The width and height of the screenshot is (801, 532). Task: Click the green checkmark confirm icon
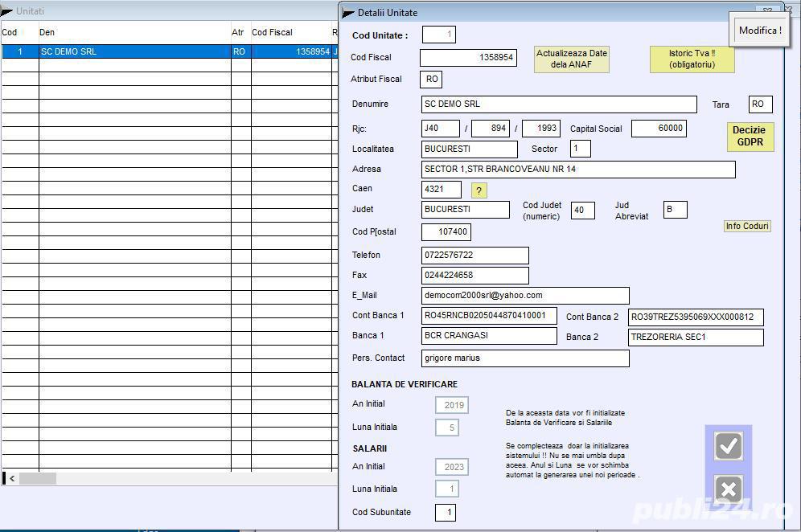[x=727, y=445]
